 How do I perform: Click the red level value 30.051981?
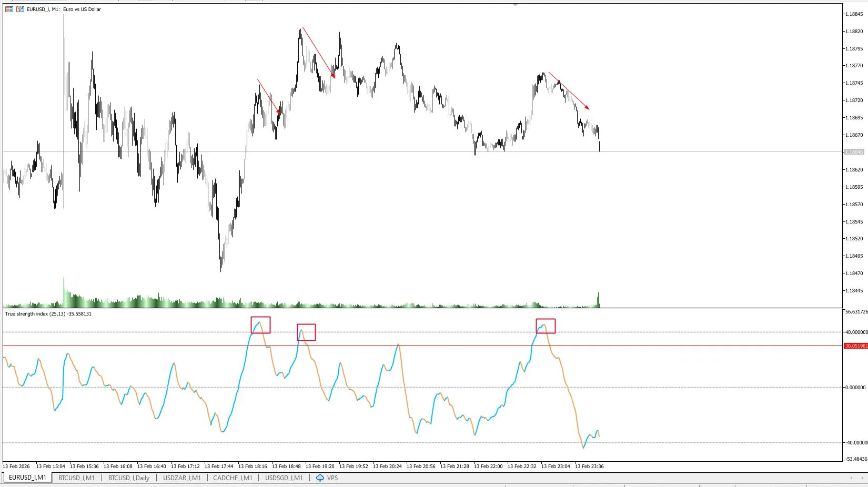click(856, 346)
